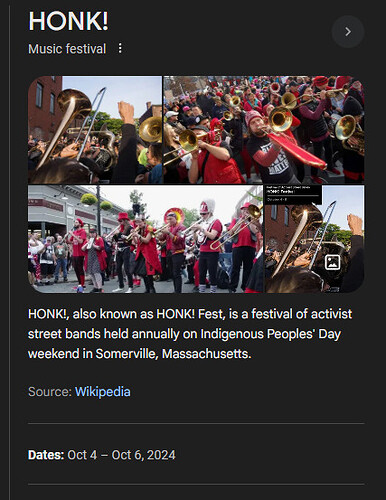The width and height of the screenshot is (386, 500).
Task: Open the captioned trombone photo for more images
Action: (x=314, y=239)
